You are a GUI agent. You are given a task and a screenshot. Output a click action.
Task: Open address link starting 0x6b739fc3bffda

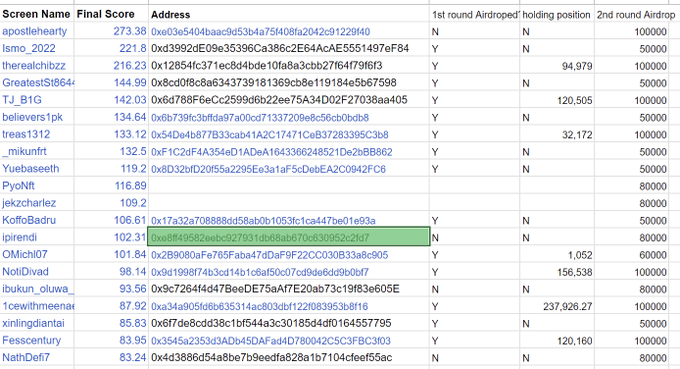260,118
